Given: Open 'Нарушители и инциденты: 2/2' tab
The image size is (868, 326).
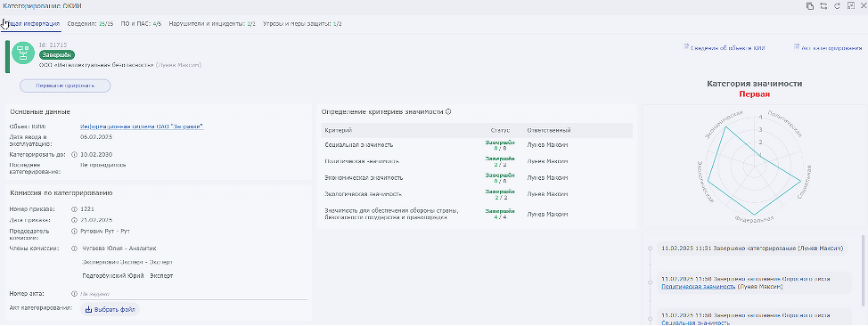Looking at the screenshot, I should (x=212, y=24).
